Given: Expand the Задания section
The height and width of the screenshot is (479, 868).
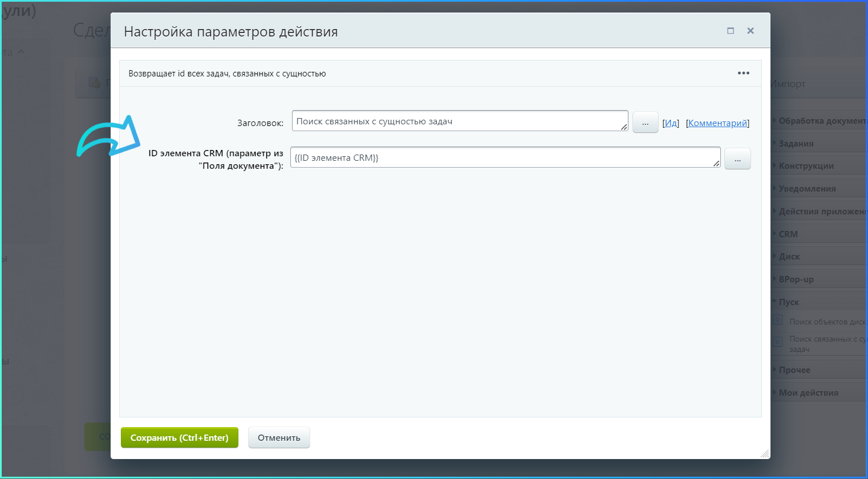Looking at the screenshot, I should (796, 144).
